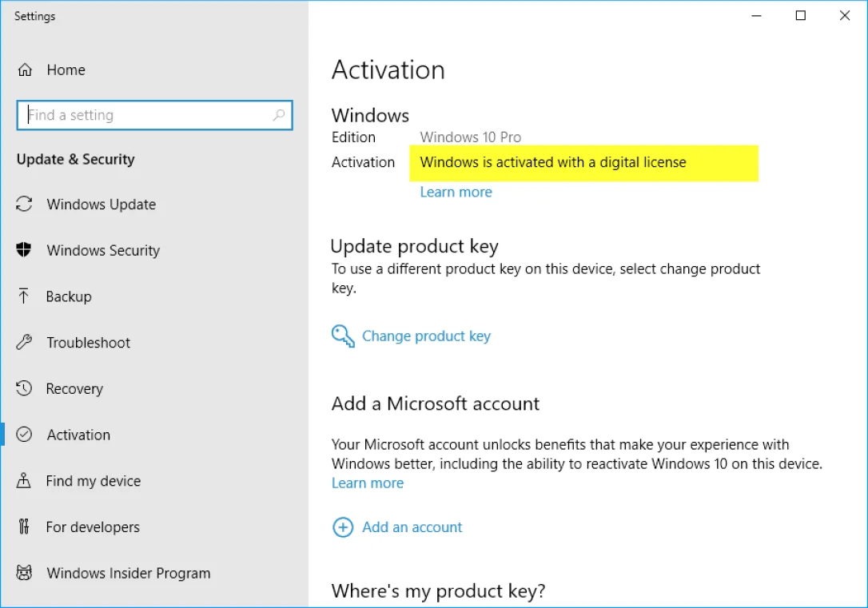Viewport: 868px width, 608px height.
Task: Select the Find my device locator icon
Action: 25,481
